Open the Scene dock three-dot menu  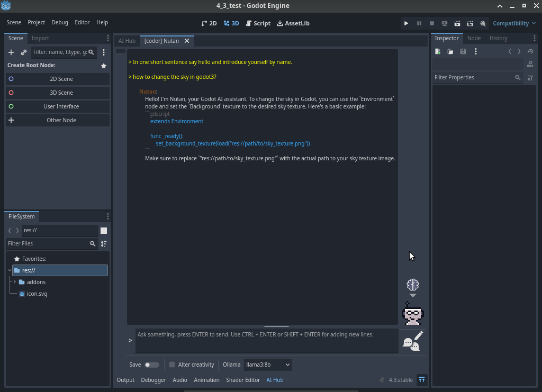coord(108,38)
